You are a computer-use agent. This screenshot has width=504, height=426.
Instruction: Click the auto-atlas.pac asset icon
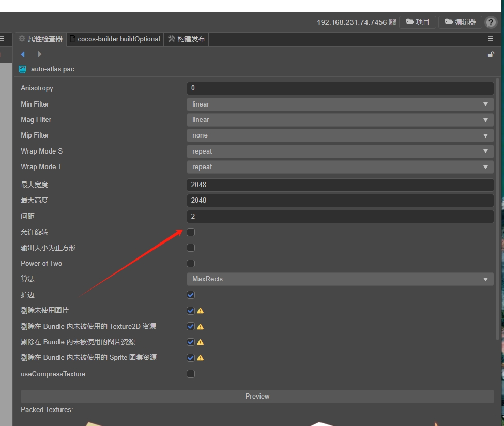pos(22,69)
